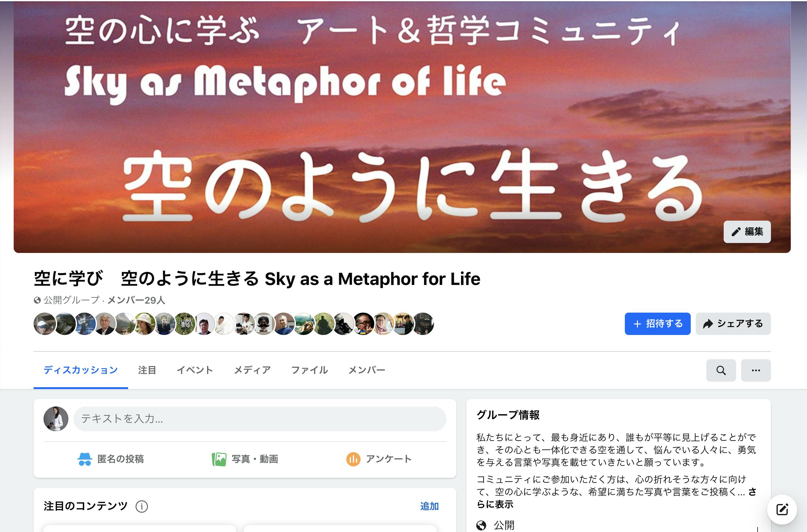Image resolution: width=807 pixels, height=532 pixels.
Task: Click the globe icon next to 公開
Action: pyautogui.click(x=481, y=525)
